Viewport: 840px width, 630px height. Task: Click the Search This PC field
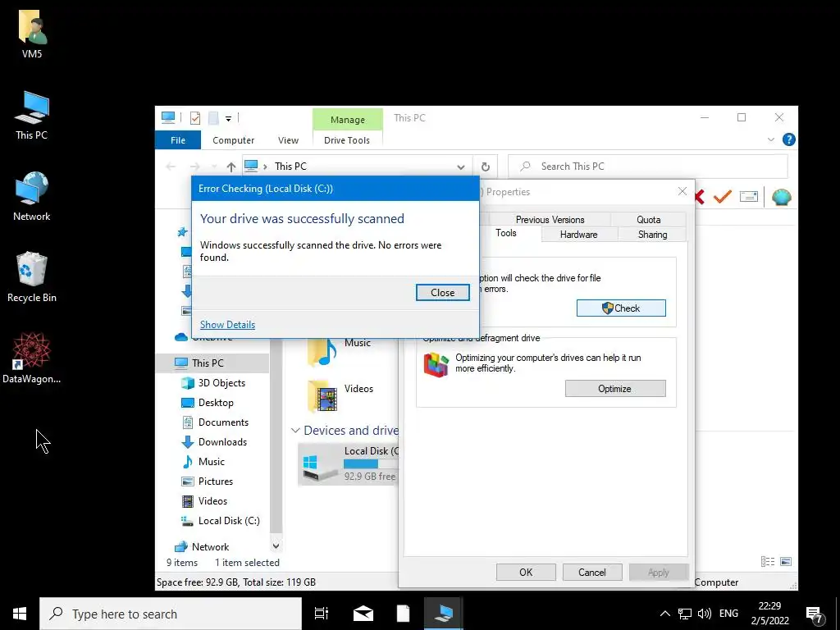(648, 167)
